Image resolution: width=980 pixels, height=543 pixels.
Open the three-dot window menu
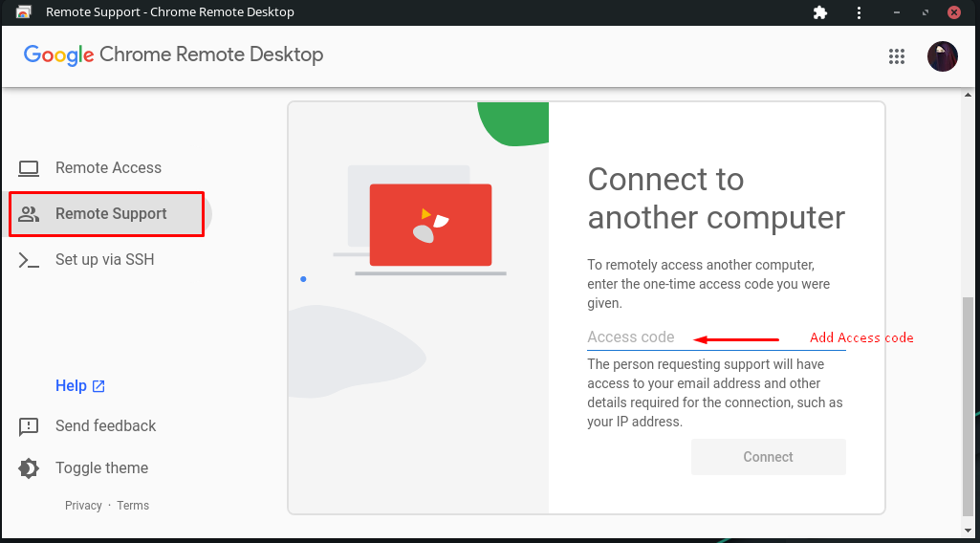pyautogui.click(x=859, y=12)
